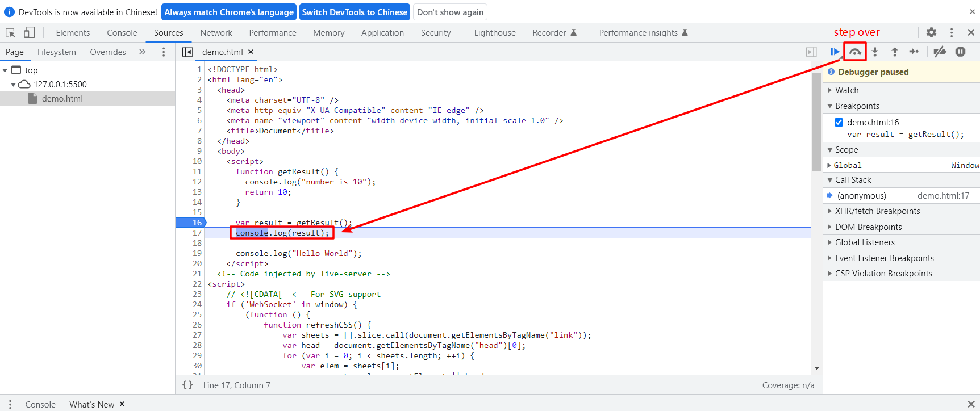Screen dimensions: 980x411
Task: Switch to the Console panel tab
Action: click(x=122, y=32)
